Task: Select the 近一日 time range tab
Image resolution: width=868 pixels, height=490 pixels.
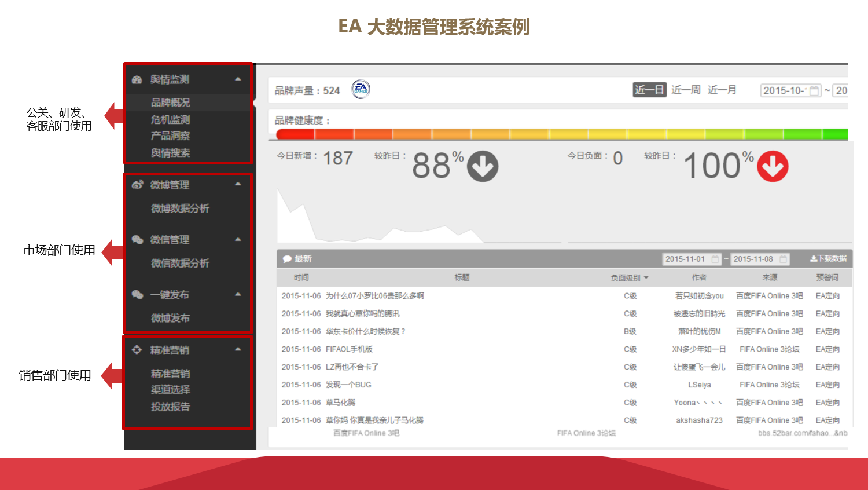Action: pyautogui.click(x=649, y=90)
